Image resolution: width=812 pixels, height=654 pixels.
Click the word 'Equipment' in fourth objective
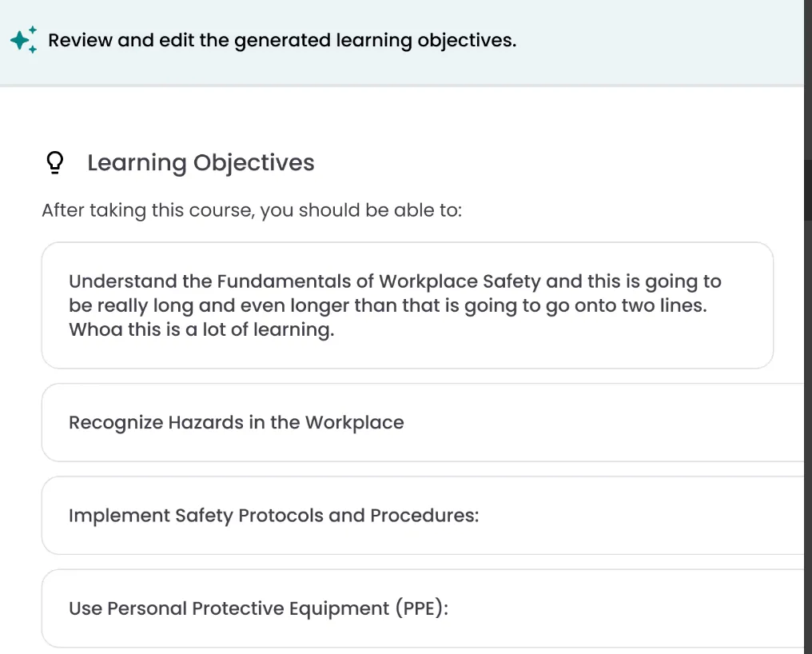tap(339, 608)
